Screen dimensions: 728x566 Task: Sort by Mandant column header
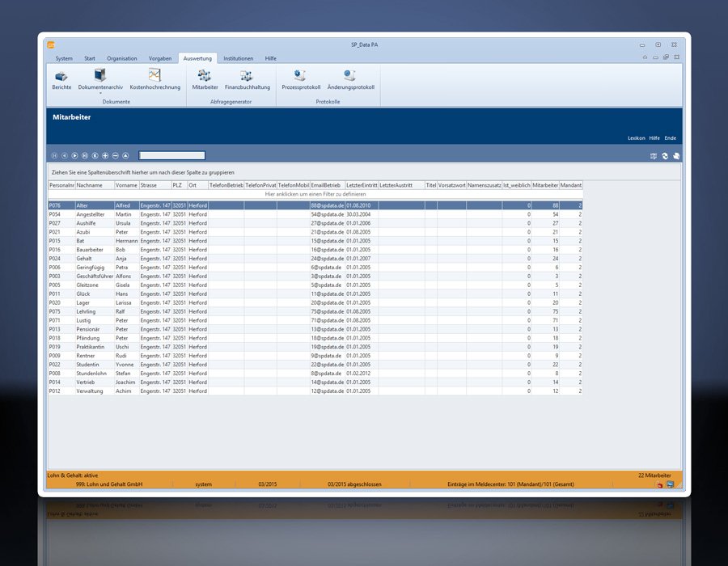[571, 185]
